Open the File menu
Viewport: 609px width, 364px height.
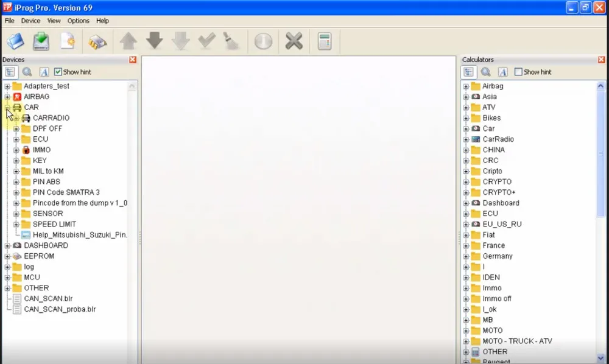point(9,21)
